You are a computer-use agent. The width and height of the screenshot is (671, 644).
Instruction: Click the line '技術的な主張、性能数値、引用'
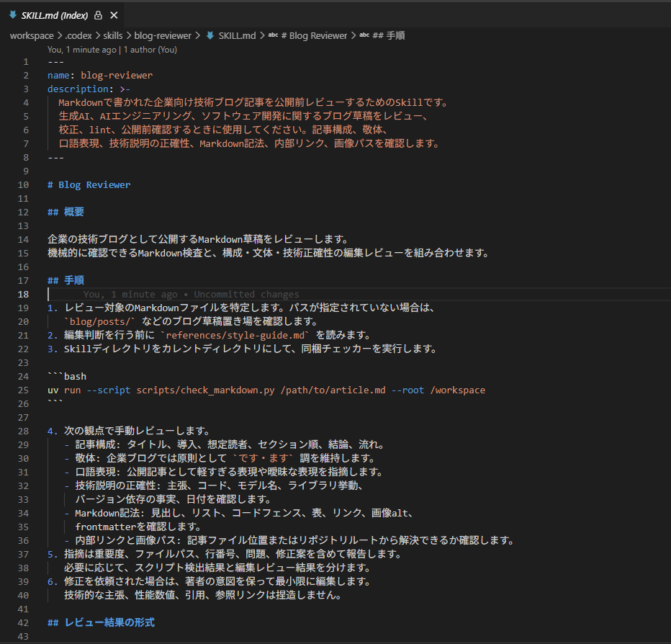[203, 596]
